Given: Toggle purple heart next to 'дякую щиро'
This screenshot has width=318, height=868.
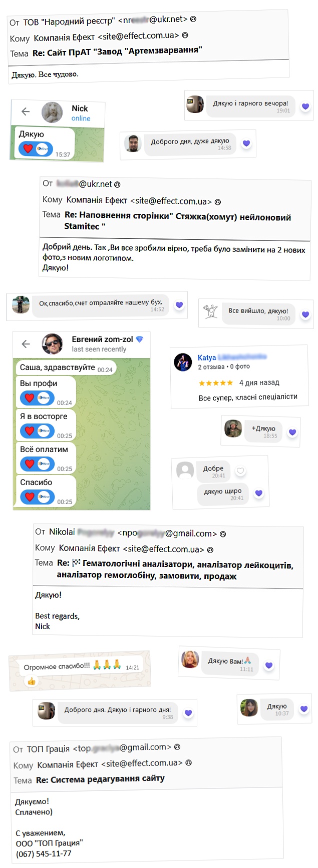Looking at the screenshot, I should click(x=258, y=493).
